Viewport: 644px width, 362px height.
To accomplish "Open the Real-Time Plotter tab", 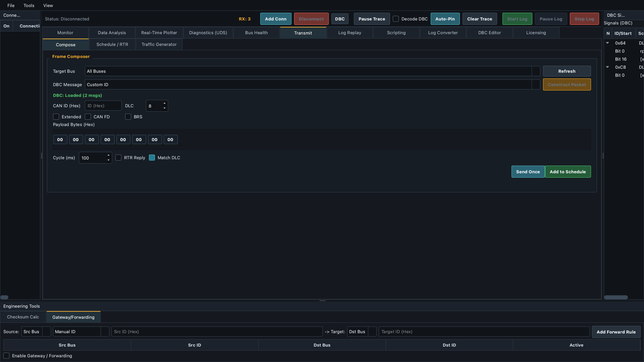I will pyautogui.click(x=159, y=33).
